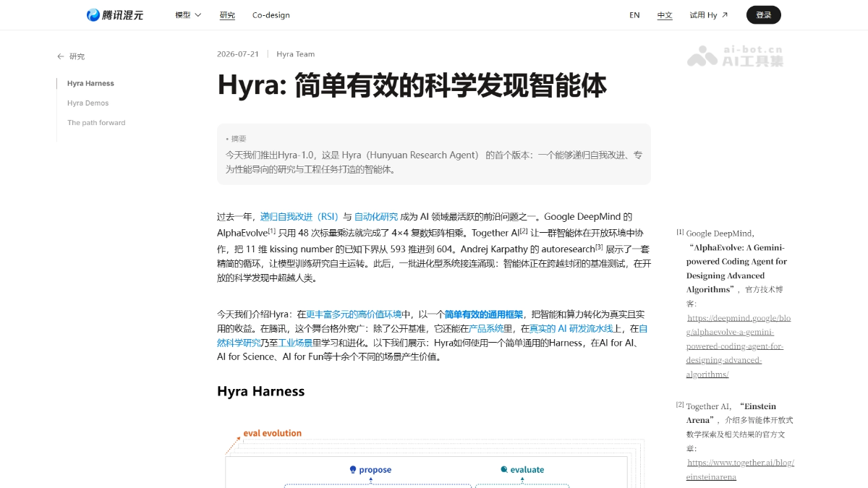Click footnote [1] after AlphaEvolve
868x488 pixels.
272,231
